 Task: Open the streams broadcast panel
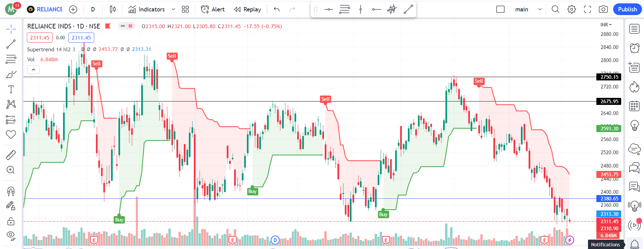634,206
